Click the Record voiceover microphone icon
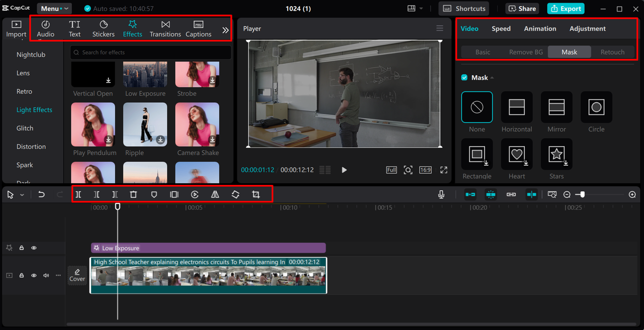This screenshot has width=644, height=330. [441, 194]
